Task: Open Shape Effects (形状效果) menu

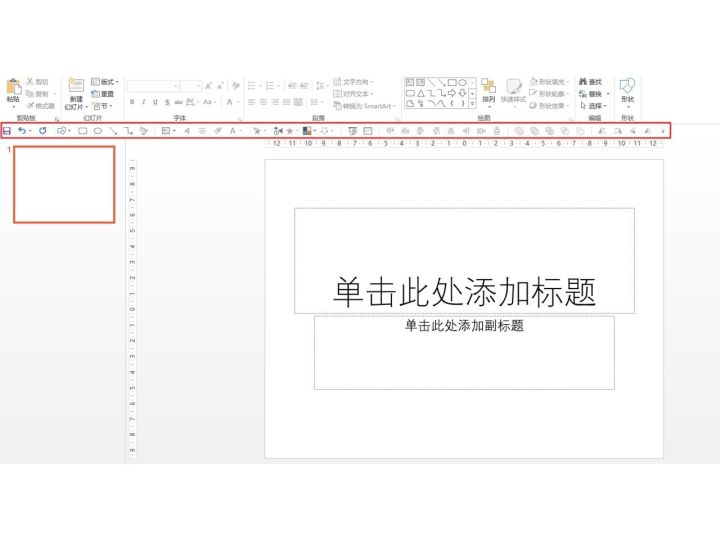Action: [549, 106]
